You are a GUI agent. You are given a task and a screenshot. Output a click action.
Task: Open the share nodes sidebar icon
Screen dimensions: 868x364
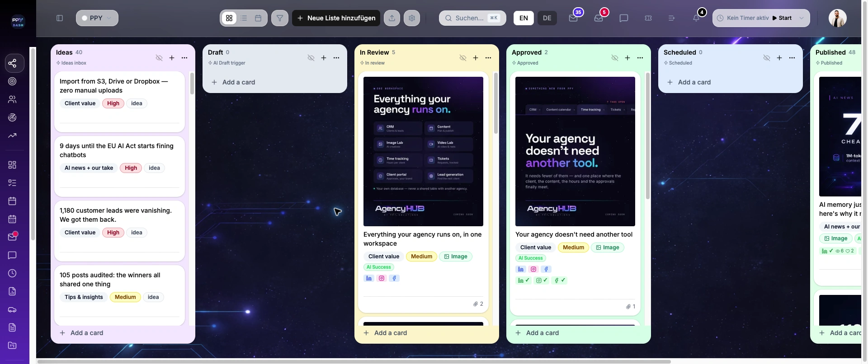12,63
